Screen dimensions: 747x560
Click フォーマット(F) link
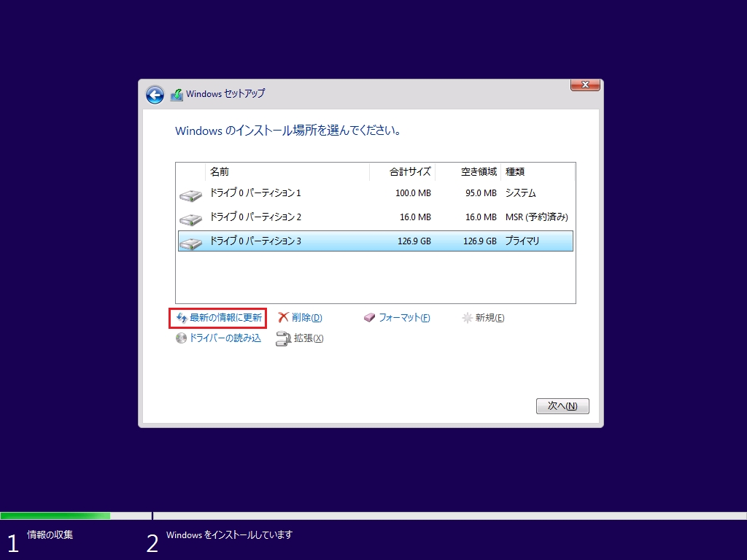point(404,318)
